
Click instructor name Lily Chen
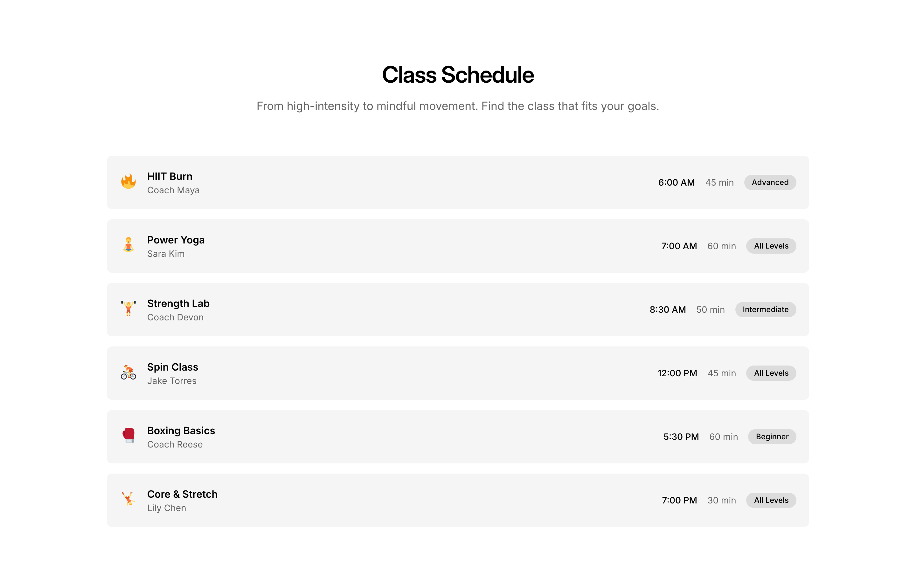[167, 508]
